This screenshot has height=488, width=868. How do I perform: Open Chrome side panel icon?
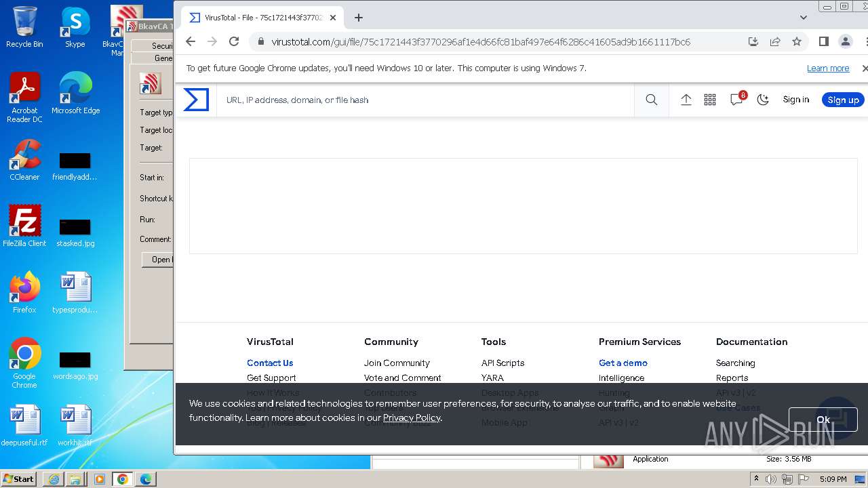[x=824, y=41]
